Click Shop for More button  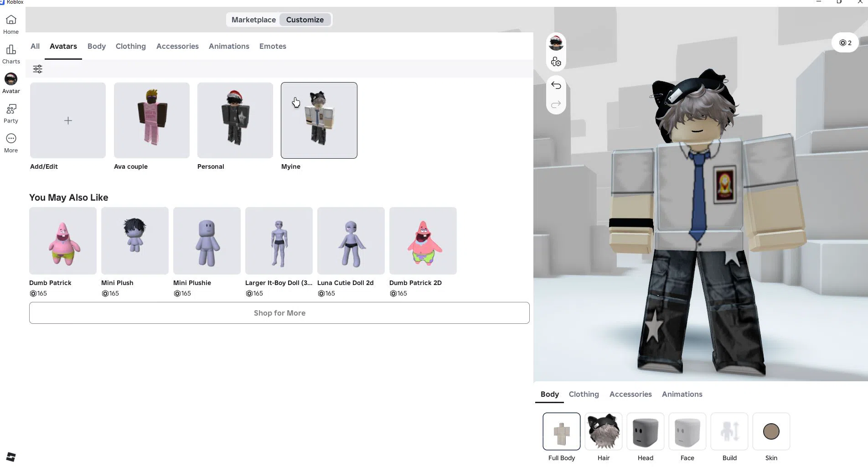[279, 313]
